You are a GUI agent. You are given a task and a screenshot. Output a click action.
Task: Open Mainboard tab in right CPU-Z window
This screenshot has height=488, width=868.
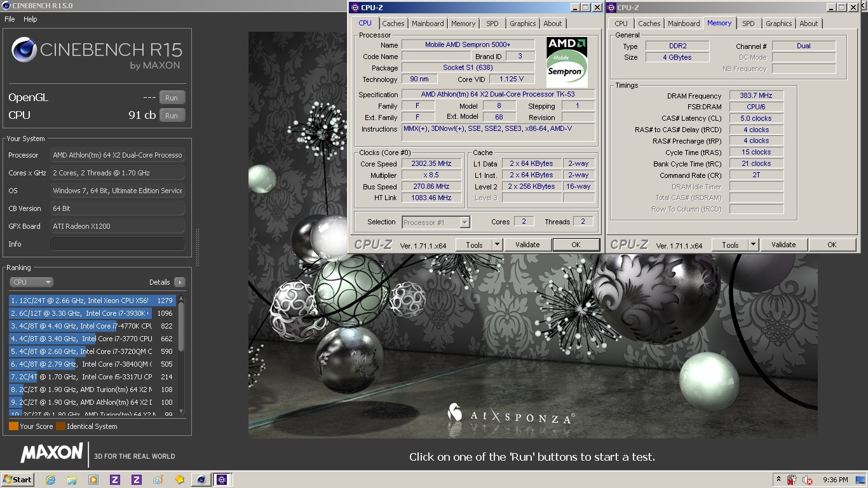coord(684,24)
